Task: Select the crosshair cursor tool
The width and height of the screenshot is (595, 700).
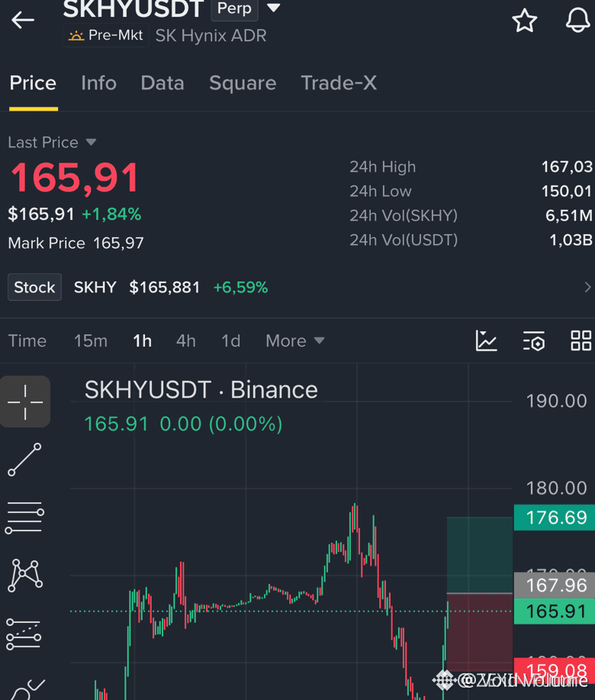Action: 25,402
